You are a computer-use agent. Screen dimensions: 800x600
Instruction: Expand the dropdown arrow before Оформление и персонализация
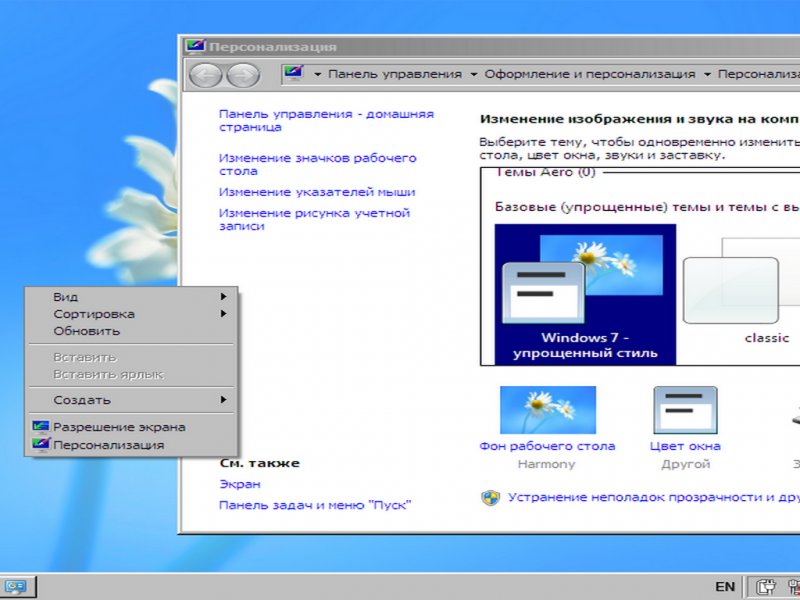tap(473, 74)
